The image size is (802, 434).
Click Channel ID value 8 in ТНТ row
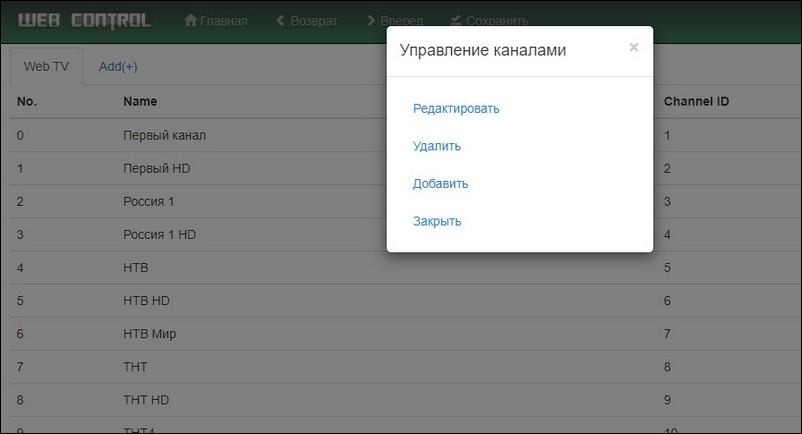[667, 367]
